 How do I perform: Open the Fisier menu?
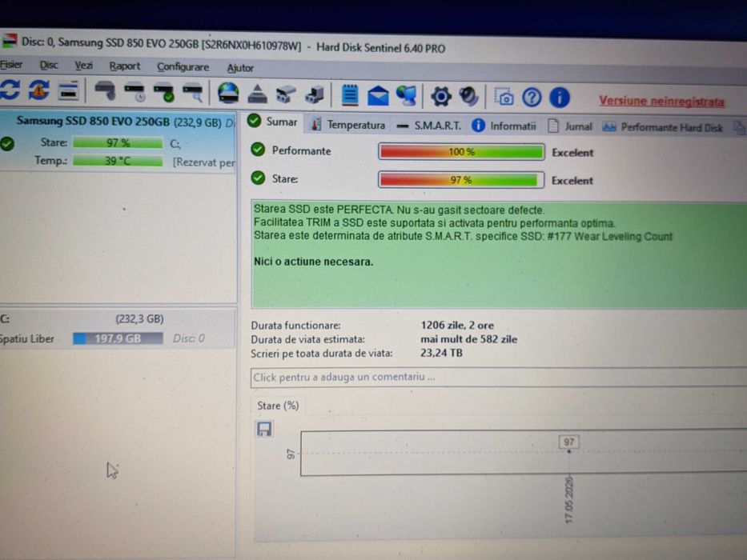[11, 64]
